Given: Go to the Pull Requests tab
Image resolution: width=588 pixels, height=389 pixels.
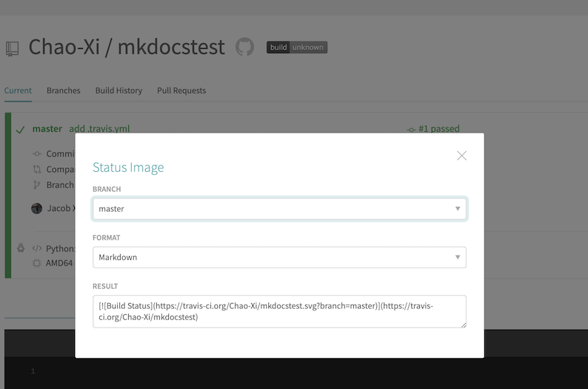Looking at the screenshot, I should click(x=181, y=90).
